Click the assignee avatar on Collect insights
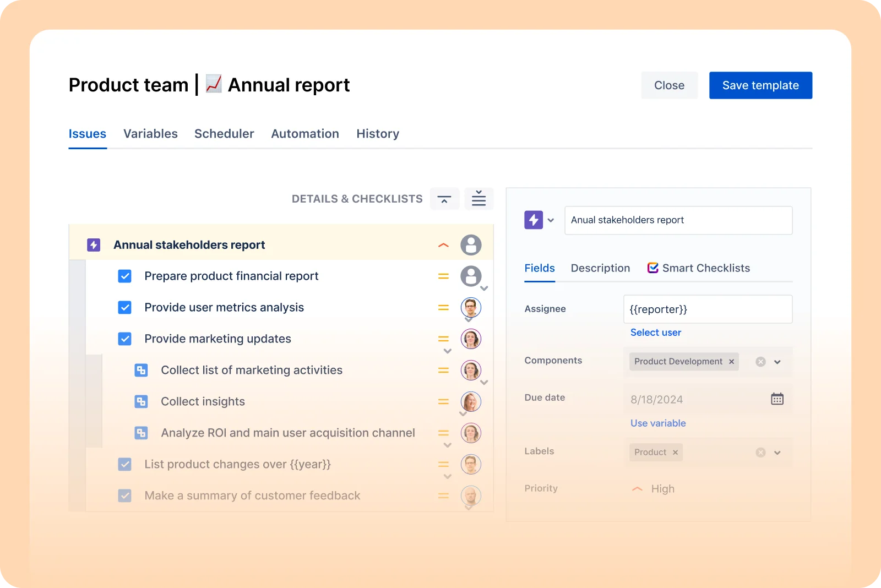Image resolution: width=881 pixels, height=588 pixels. click(x=471, y=401)
